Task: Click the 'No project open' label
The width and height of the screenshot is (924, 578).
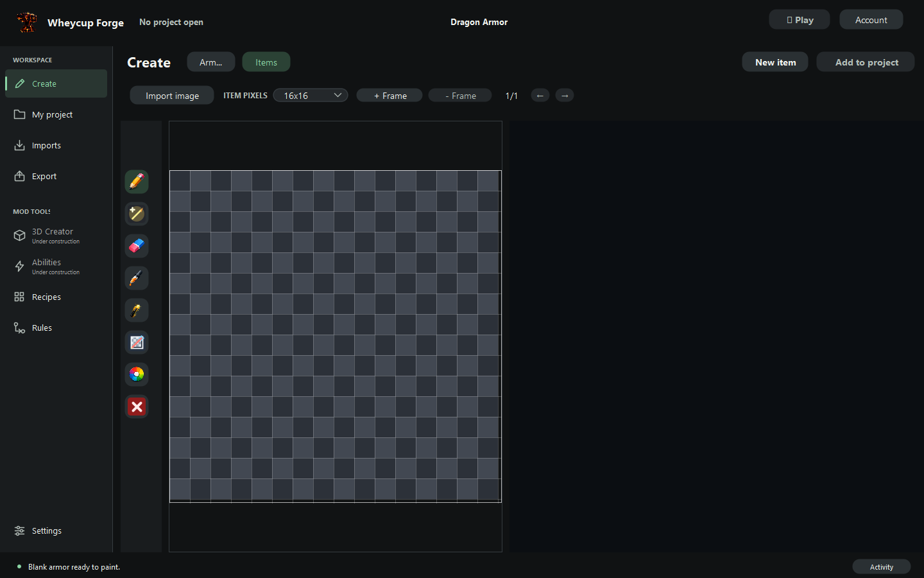Action: point(171,22)
